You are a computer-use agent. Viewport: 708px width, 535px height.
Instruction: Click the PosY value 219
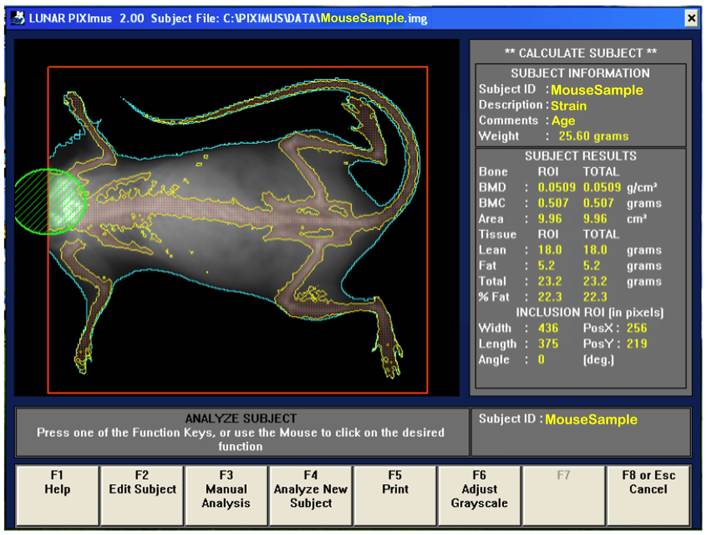coord(637,344)
